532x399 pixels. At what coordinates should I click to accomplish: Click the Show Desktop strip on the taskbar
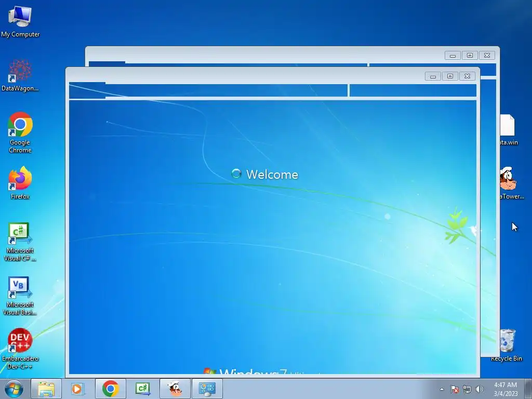pyautogui.click(x=528, y=389)
